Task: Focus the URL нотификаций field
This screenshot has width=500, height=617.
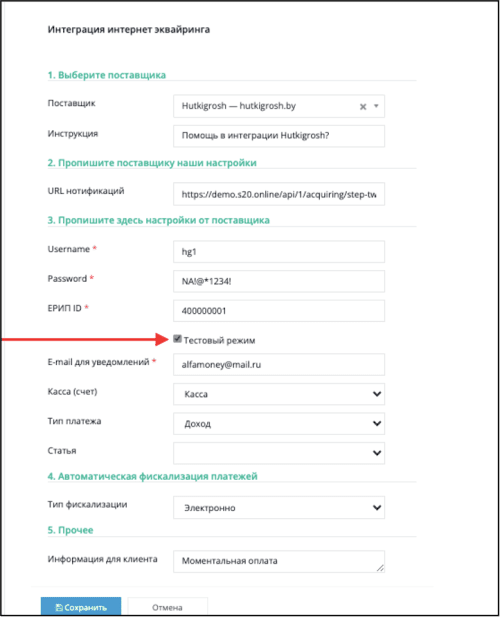Action: point(279,194)
